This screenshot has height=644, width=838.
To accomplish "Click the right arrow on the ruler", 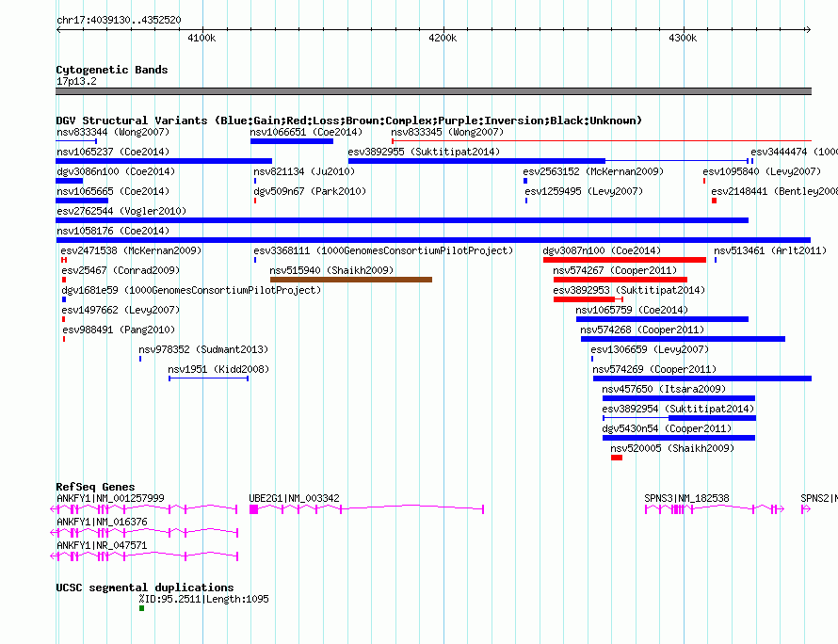I will click(808, 29).
